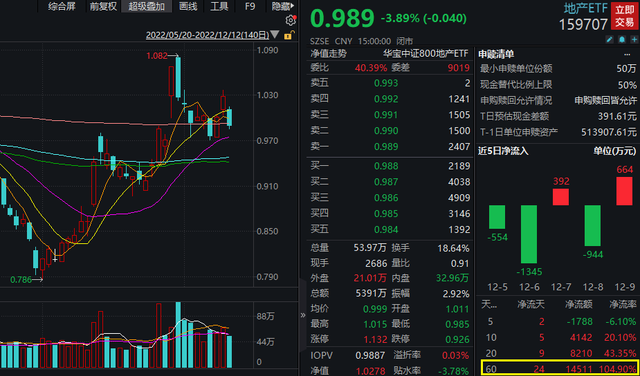Click the 跌停 price 0.926
The image size is (640, 376).
point(458,339)
